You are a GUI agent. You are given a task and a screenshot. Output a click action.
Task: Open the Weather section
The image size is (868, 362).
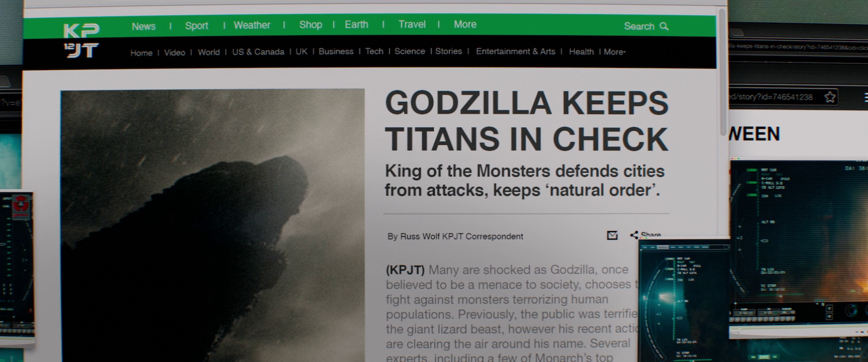(x=252, y=25)
